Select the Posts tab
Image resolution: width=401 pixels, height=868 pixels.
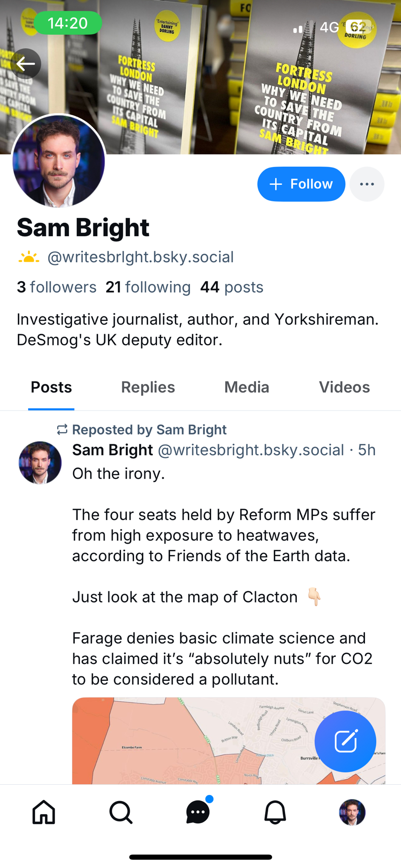[51, 387]
